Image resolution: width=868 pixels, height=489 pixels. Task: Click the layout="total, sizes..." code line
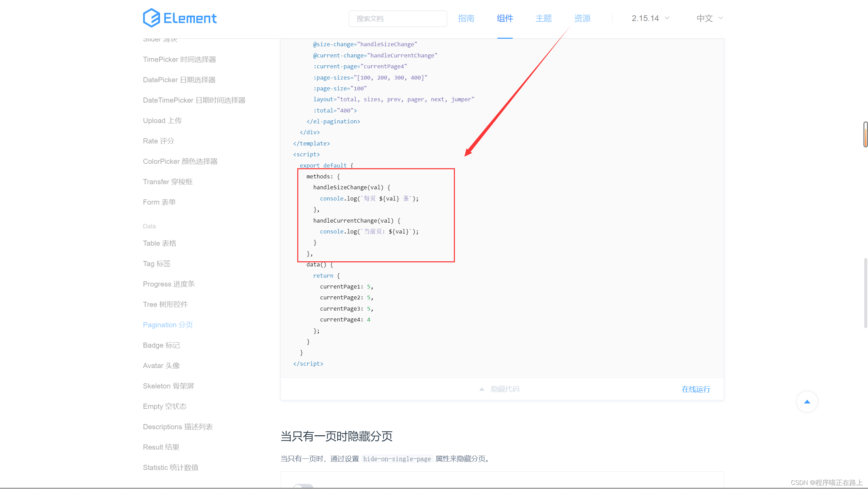click(x=394, y=100)
